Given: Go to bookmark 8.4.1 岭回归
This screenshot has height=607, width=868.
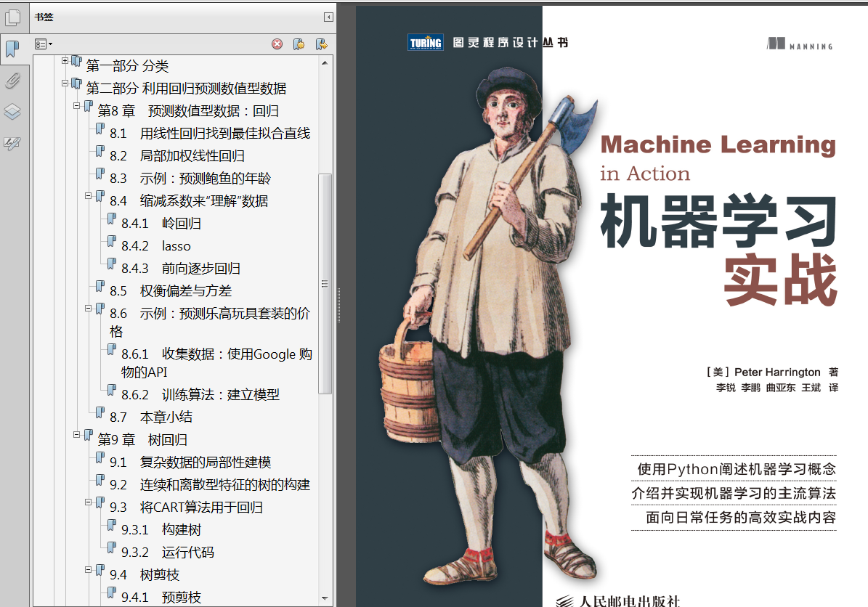Looking at the screenshot, I should click(x=161, y=224).
